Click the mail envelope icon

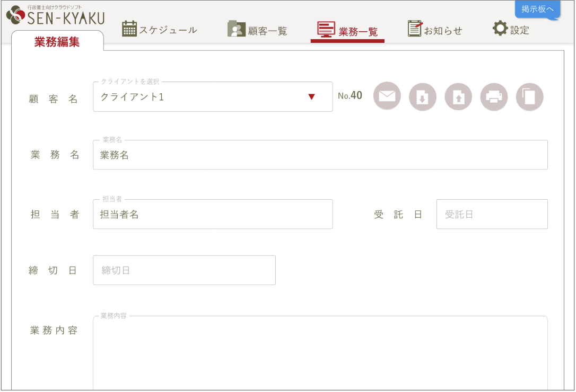(387, 96)
